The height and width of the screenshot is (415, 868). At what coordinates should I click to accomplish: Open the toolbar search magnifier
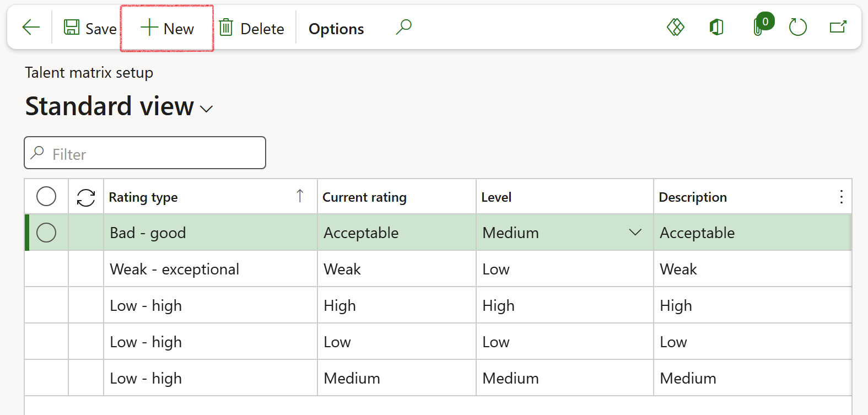(403, 27)
